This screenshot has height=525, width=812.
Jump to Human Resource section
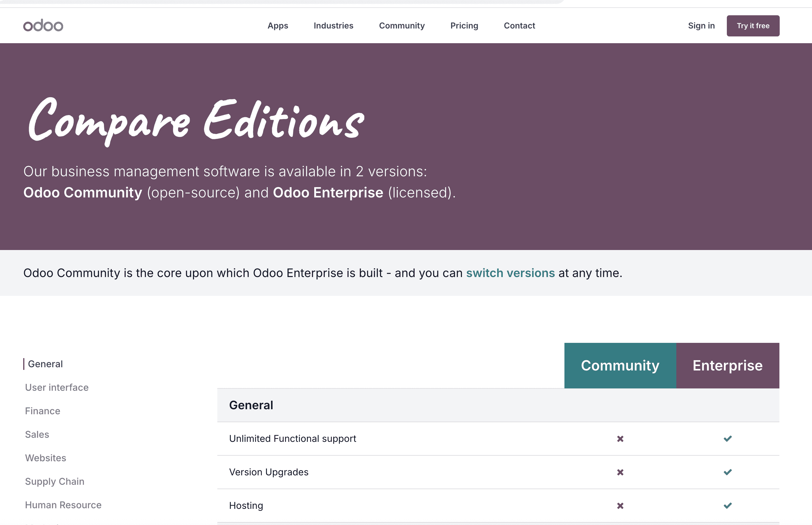click(x=63, y=505)
